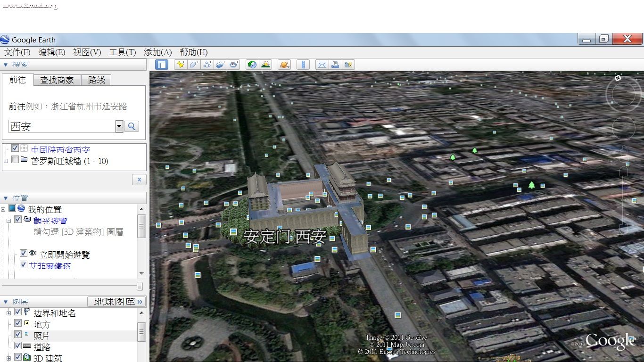Select the Add Path tool
This screenshot has width=644, height=362.
207,65
